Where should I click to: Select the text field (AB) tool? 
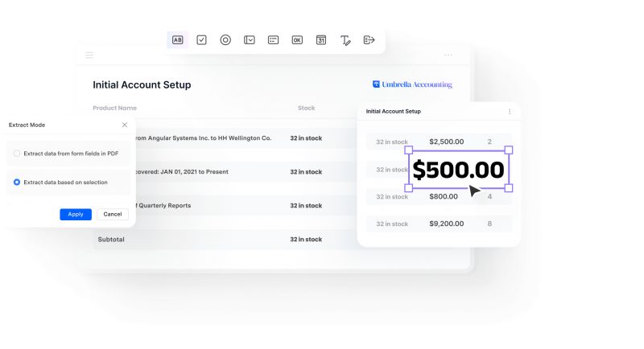177,39
